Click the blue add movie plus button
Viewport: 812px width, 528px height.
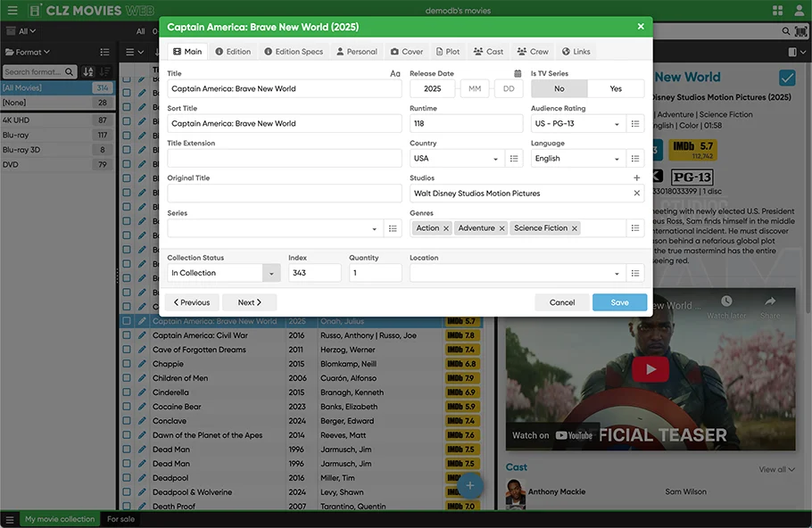click(x=470, y=485)
